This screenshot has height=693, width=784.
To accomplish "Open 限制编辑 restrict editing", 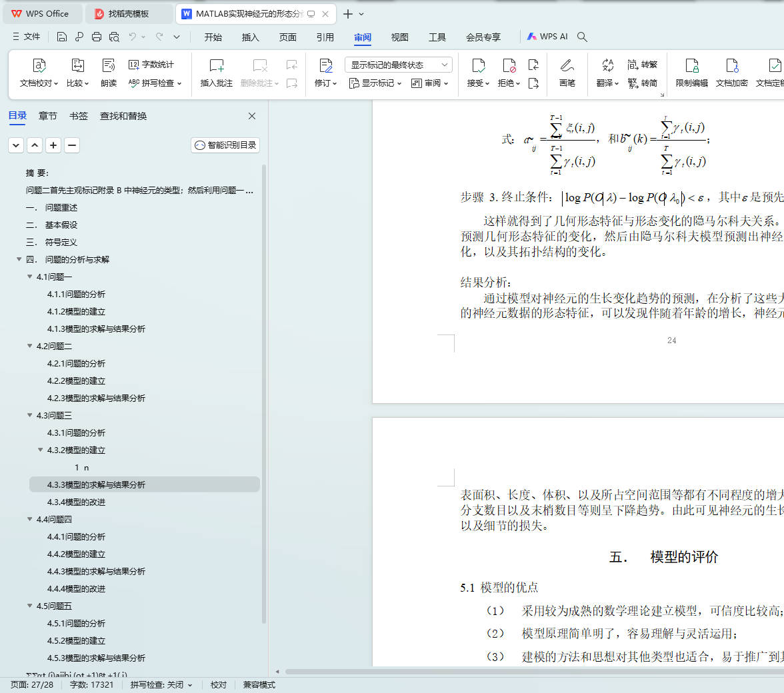I will click(692, 73).
